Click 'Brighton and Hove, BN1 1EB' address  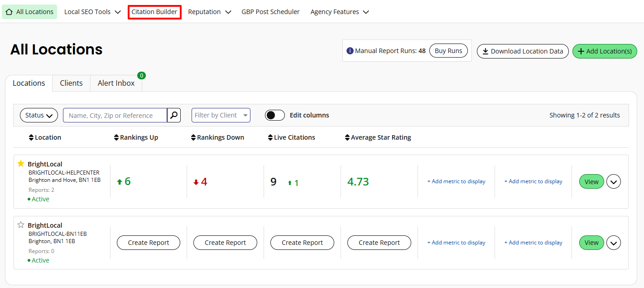[64, 180]
